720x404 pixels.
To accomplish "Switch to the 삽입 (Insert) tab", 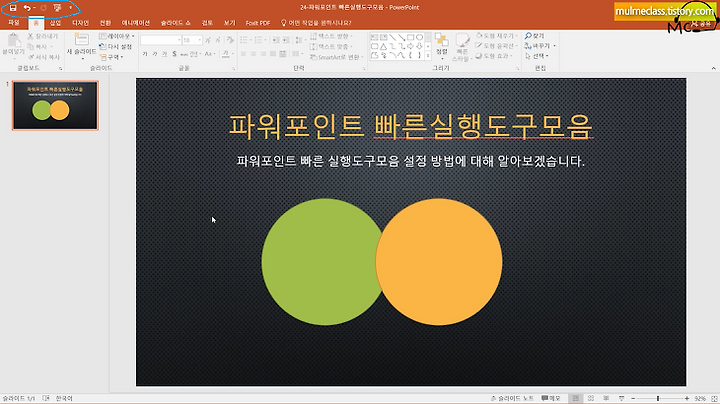I will (56, 22).
